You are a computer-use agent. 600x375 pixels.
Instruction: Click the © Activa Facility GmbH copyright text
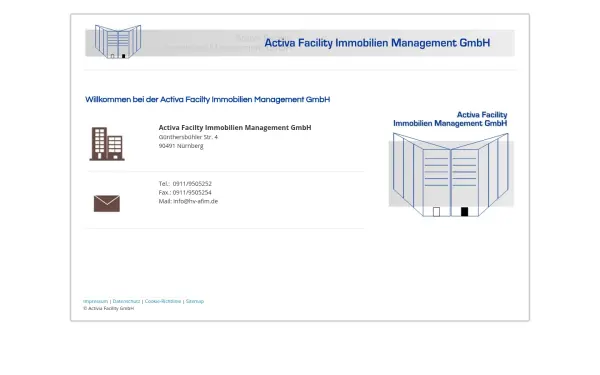pyautogui.click(x=109, y=308)
